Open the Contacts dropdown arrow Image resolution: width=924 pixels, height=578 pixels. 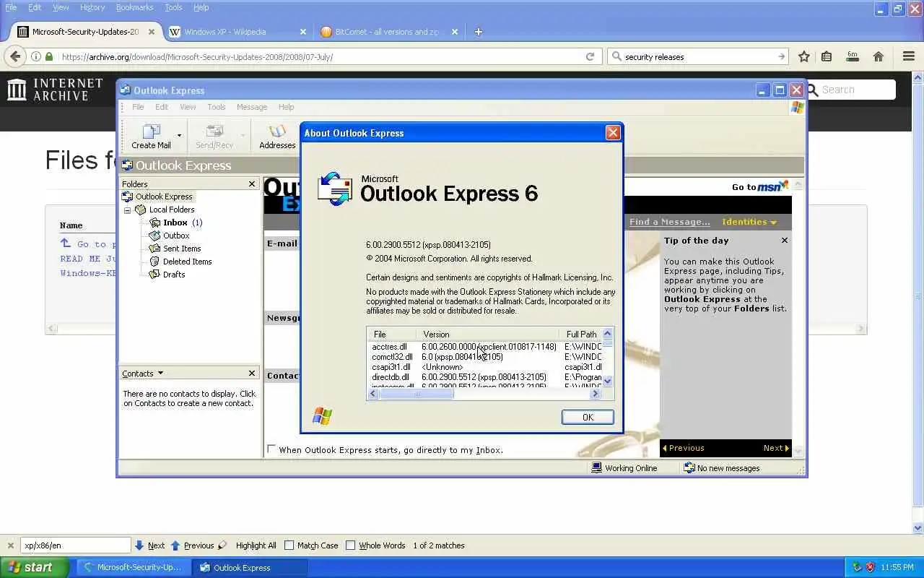point(160,373)
